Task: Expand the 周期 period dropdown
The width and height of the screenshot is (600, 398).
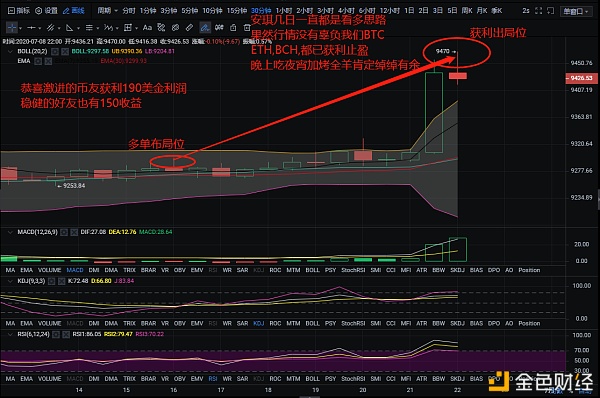Action: pos(107,11)
